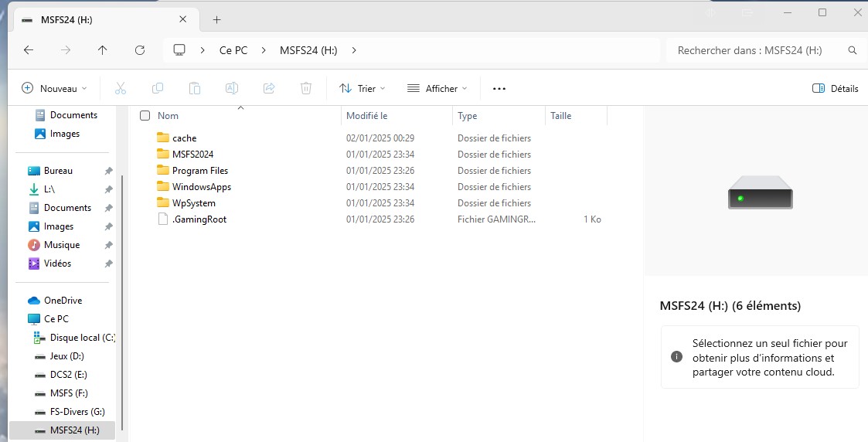Maximize the Explorer window

(822, 12)
